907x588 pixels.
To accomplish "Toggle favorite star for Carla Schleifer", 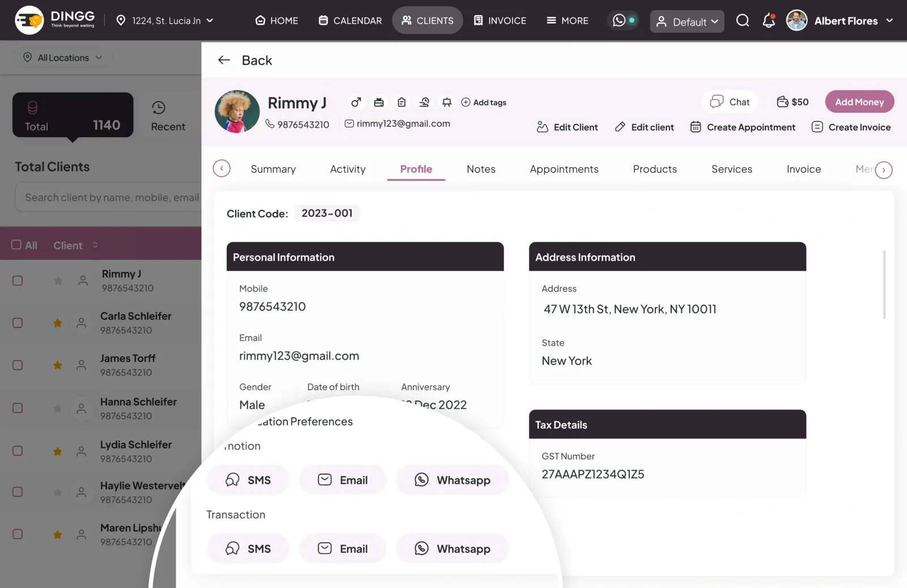I will pos(58,323).
